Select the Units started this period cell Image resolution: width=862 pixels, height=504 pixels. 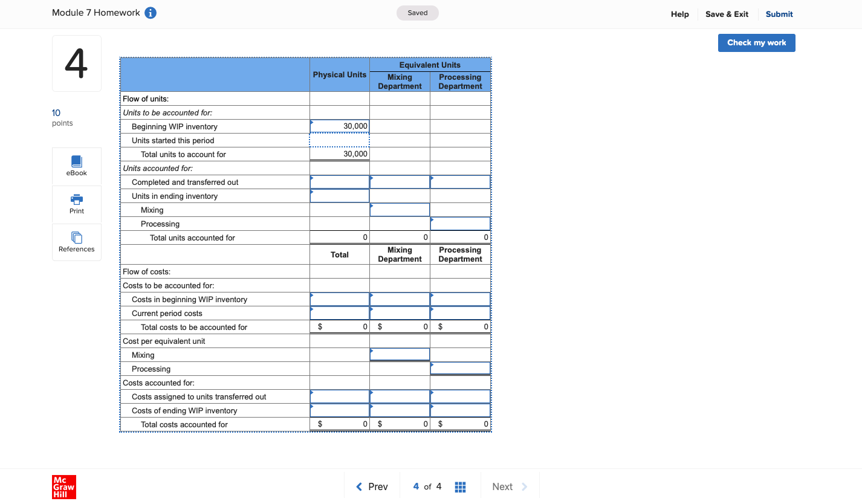[339, 140]
